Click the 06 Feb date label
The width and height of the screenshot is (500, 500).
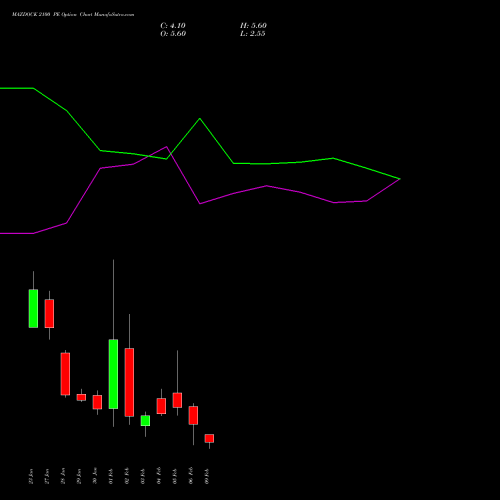click(x=191, y=476)
